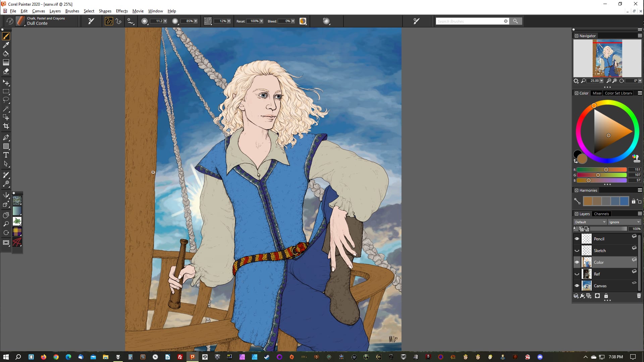Open the Brushes menu
This screenshot has height=362, width=644.
tap(72, 11)
